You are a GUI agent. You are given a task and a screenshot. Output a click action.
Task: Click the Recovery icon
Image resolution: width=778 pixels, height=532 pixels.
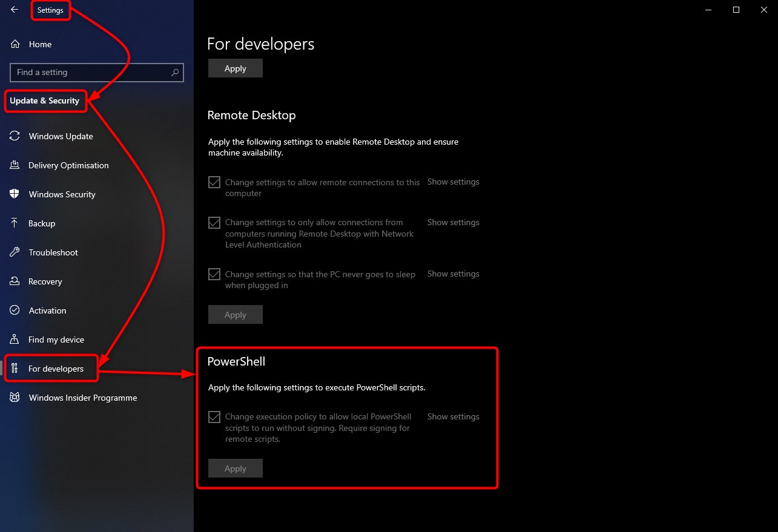[15, 281]
